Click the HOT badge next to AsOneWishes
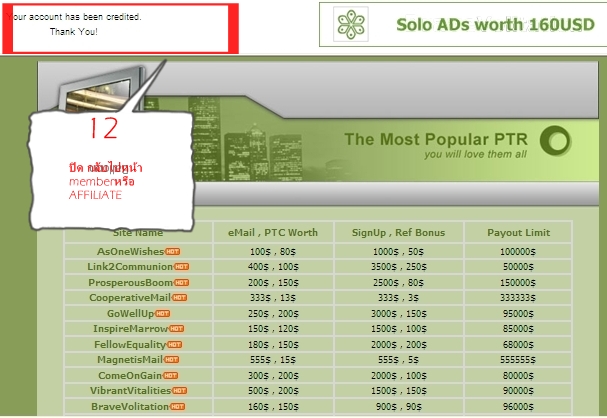 coord(173,251)
